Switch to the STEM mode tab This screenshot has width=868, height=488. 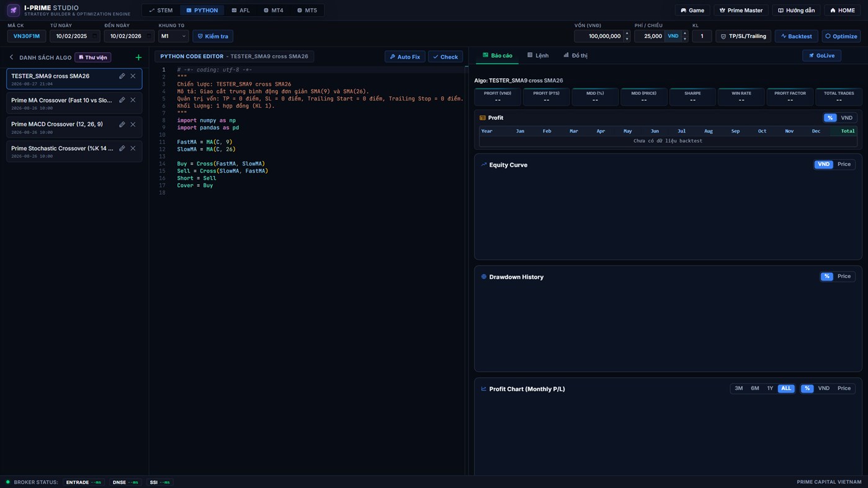[161, 11]
